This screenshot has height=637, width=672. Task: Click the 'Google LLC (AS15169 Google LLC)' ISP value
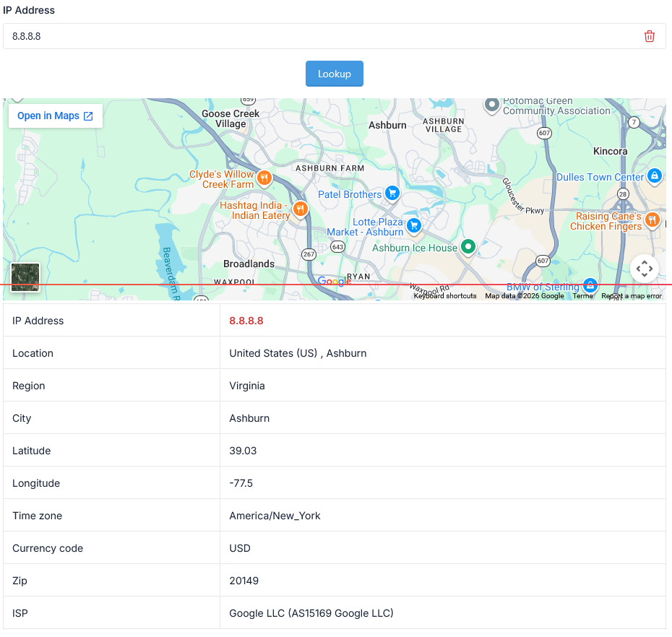click(x=311, y=613)
